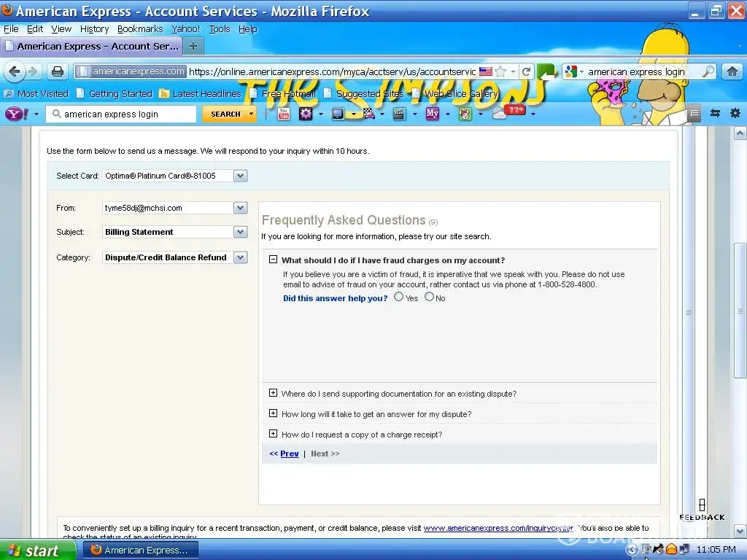Open the My Yahoo toolbar icon
Image resolution: width=747 pixels, height=560 pixels.
point(432,114)
